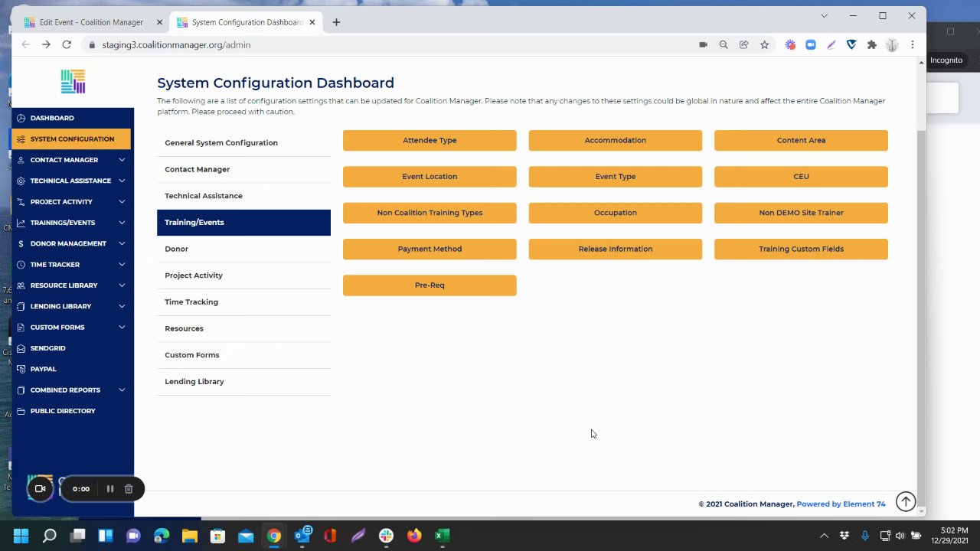Pause the screen recording
This screenshot has height=551, width=980.
pos(110,488)
